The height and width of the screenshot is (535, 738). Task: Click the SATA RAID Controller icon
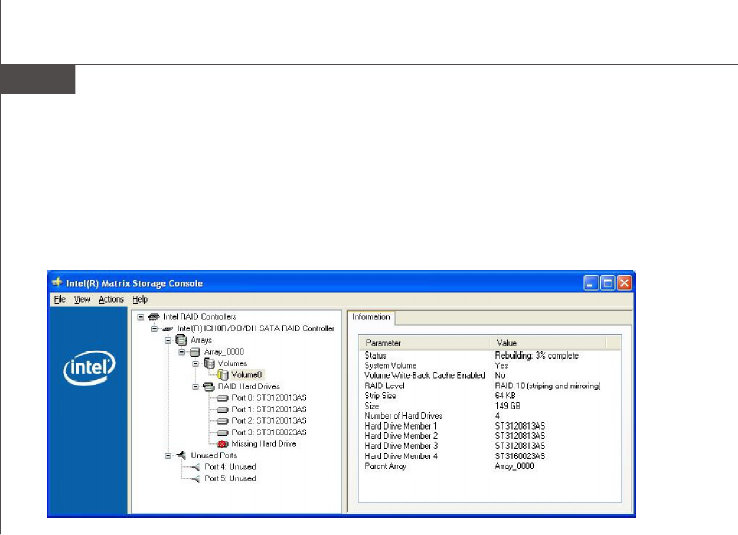coord(168,328)
